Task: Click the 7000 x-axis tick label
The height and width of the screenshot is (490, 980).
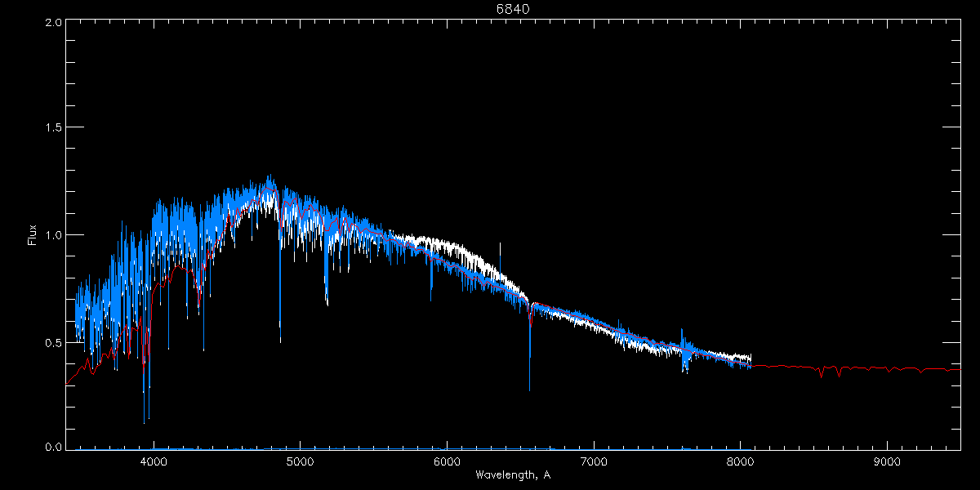Action: [594, 461]
